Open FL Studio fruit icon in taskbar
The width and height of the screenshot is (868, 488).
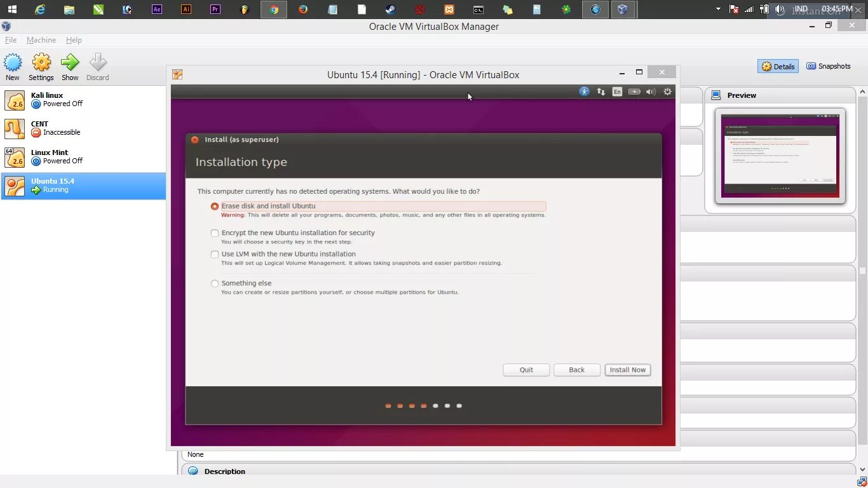(245, 10)
